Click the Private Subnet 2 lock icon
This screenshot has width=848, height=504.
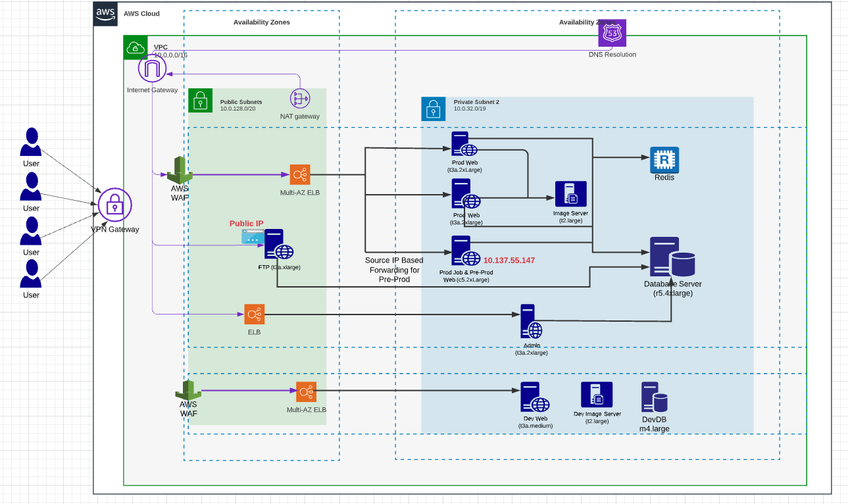[x=434, y=109]
